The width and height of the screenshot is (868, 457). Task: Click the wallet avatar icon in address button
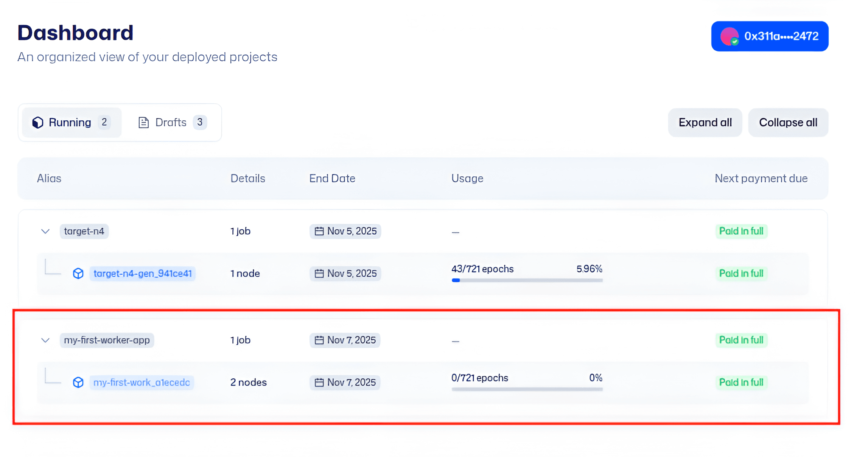729,36
